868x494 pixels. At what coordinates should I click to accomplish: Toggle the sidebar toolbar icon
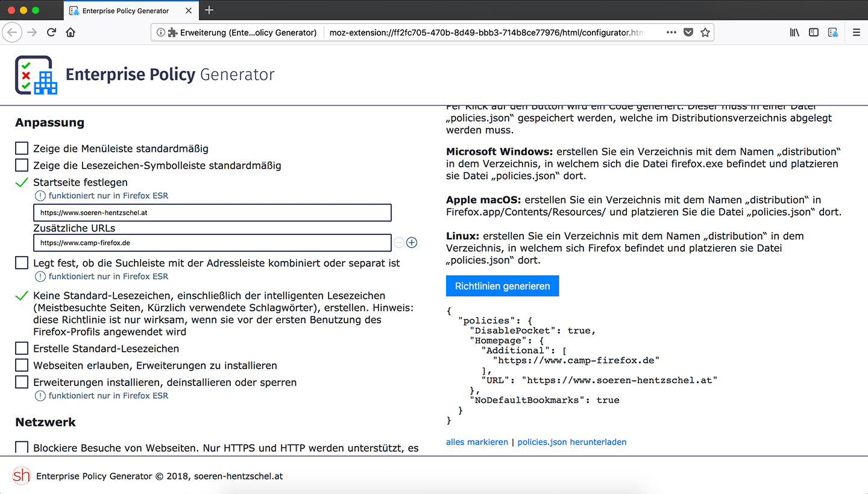coord(814,33)
